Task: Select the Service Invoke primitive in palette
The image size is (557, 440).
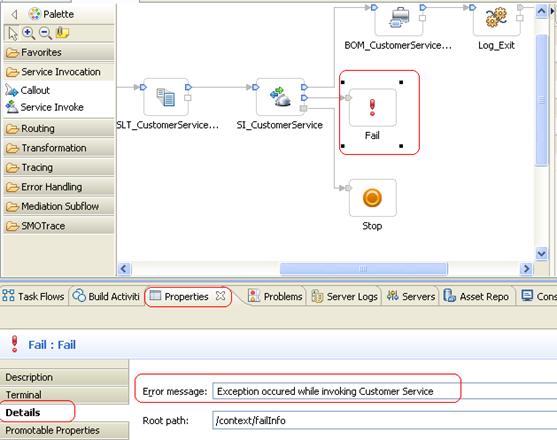Action: pyautogui.click(x=44, y=107)
